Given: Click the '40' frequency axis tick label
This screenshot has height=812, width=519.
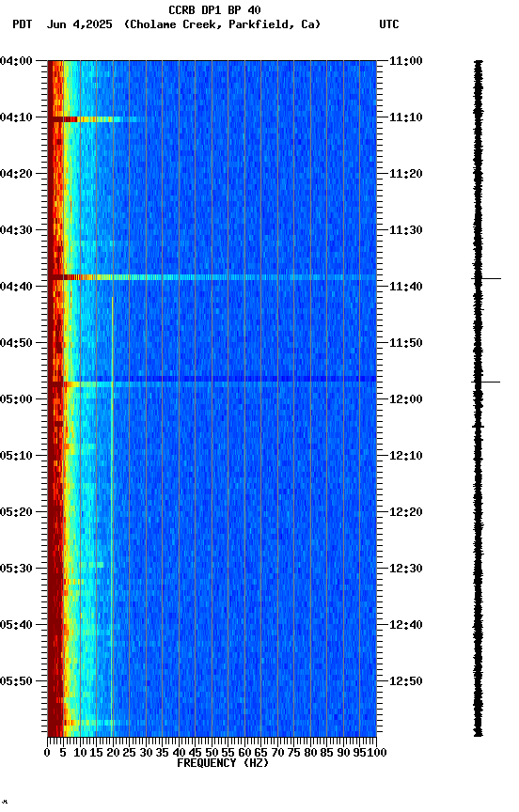Looking at the screenshot, I should click(179, 753).
